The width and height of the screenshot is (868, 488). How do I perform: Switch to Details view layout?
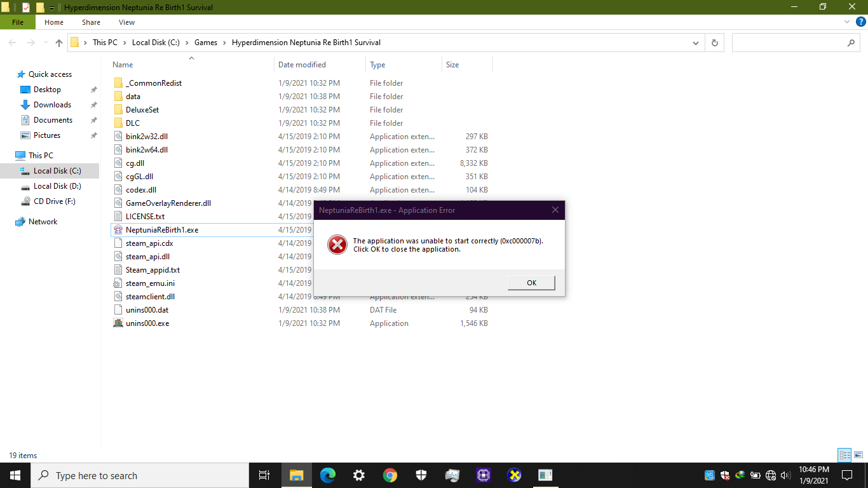point(844,455)
